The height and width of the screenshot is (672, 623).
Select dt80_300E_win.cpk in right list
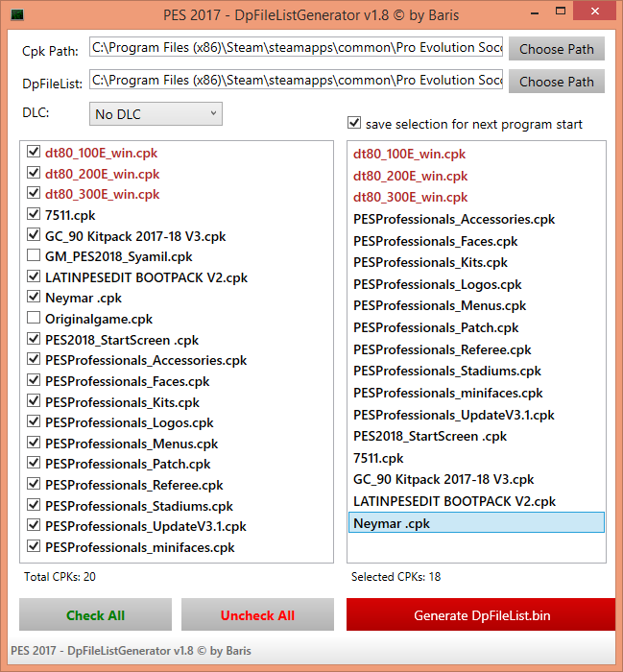(x=476, y=197)
